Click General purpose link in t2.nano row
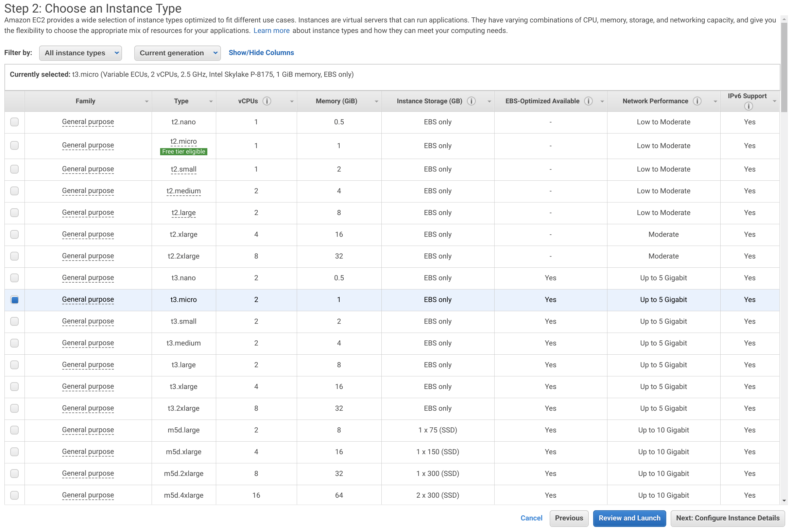Image resolution: width=791 pixels, height=532 pixels. (88, 122)
